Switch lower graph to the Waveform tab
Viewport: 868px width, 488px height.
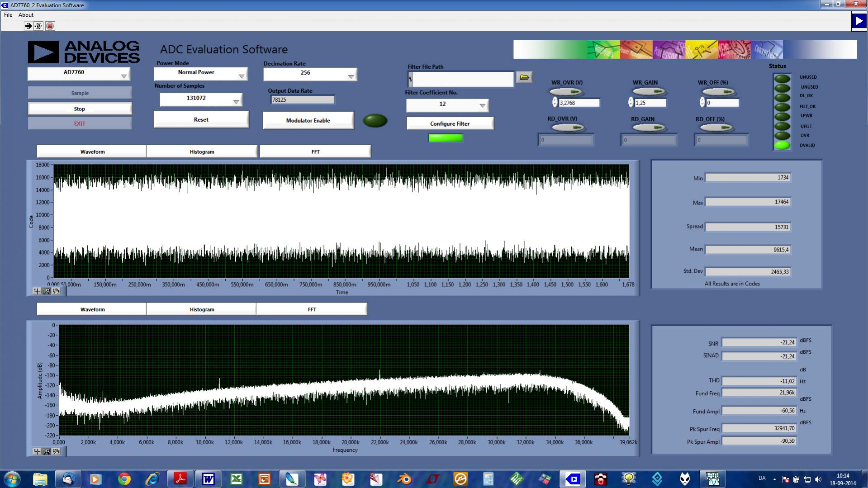[x=92, y=309]
